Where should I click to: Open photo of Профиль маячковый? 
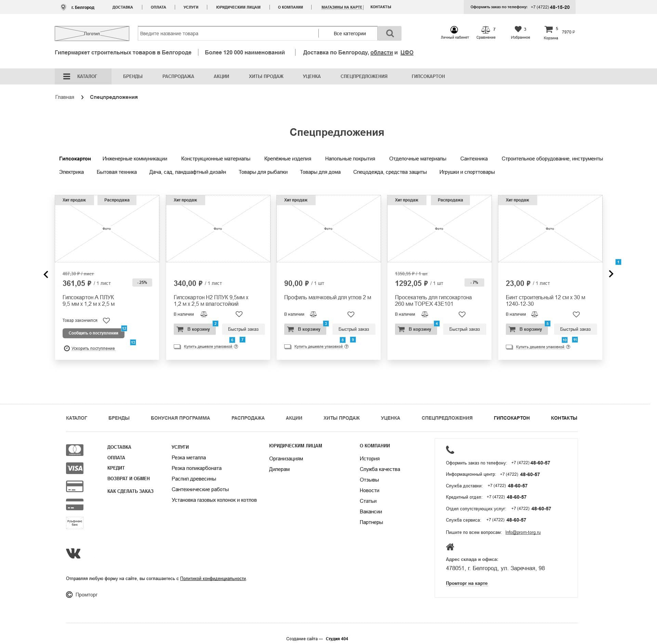pos(328,228)
